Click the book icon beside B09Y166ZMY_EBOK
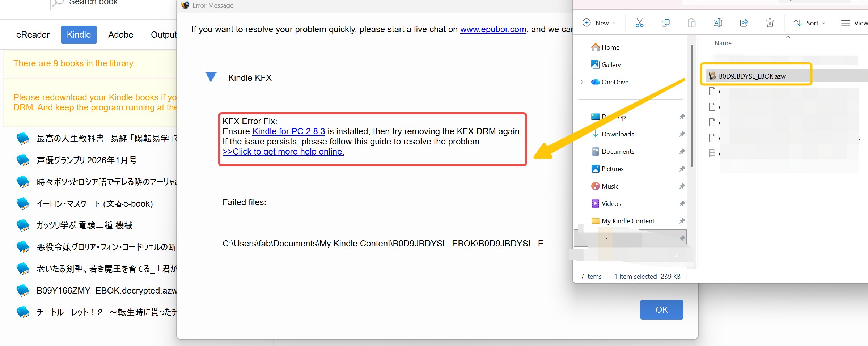This screenshot has width=868, height=346. point(23,291)
